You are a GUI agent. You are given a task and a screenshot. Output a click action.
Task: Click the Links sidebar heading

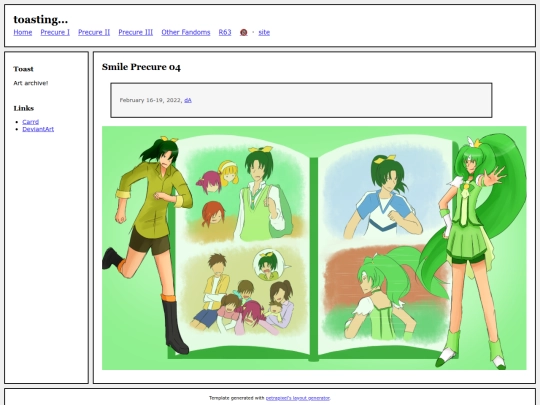(x=24, y=108)
